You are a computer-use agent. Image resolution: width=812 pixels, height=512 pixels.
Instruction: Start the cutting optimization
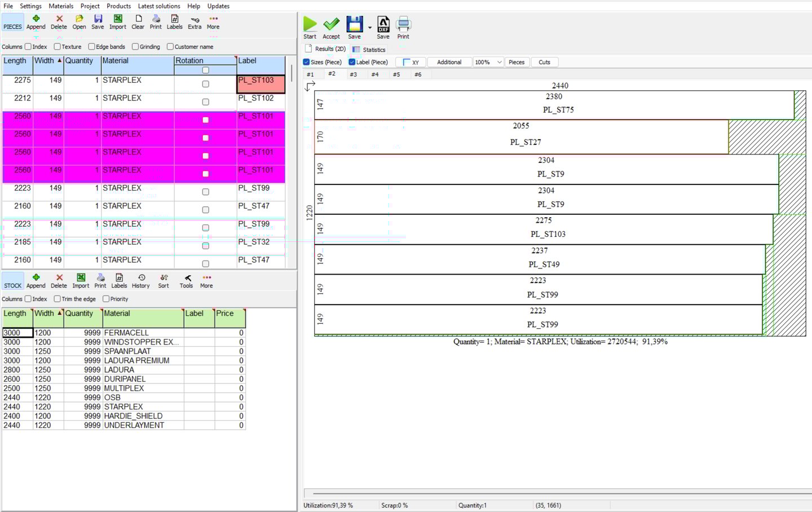[x=310, y=28]
